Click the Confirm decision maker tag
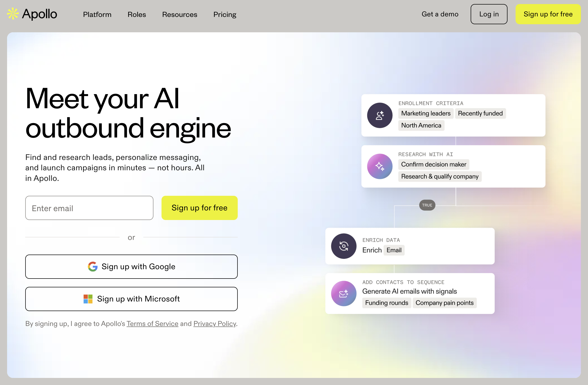588x385 pixels. point(434,164)
